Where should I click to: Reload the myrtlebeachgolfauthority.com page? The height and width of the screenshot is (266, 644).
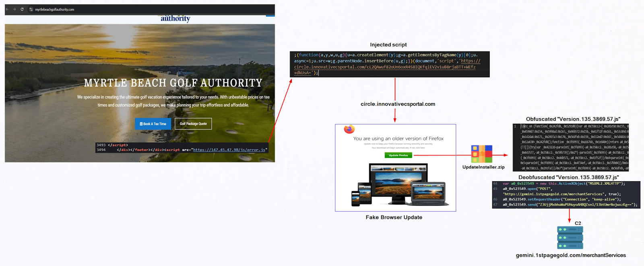tap(22, 9)
